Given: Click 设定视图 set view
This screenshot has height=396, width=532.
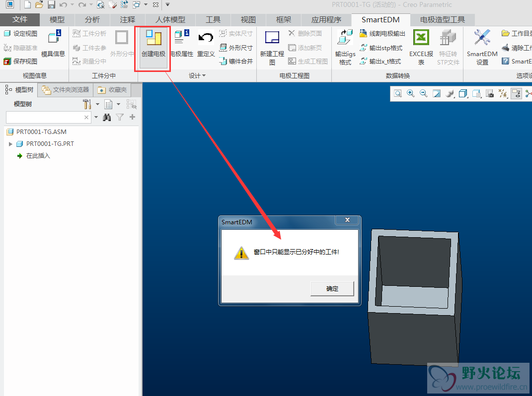Looking at the screenshot, I should point(21,34).
